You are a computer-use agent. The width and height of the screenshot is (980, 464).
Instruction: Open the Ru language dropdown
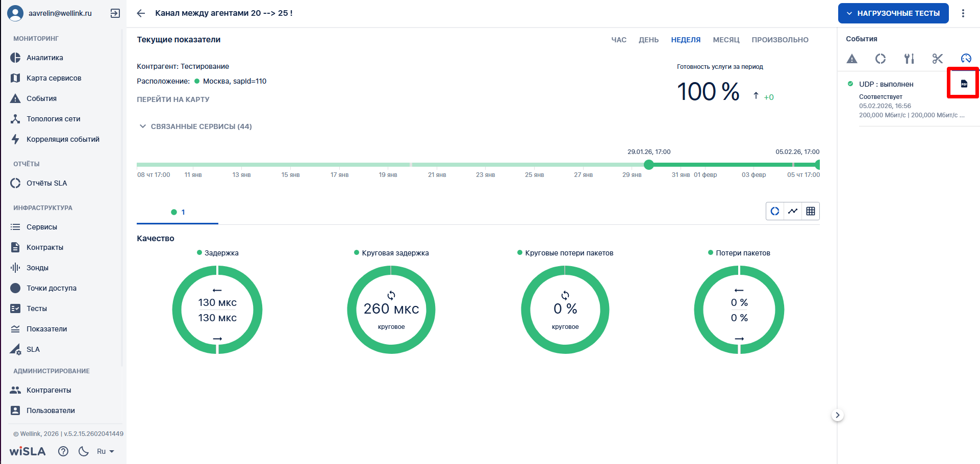tap(105, 451)
